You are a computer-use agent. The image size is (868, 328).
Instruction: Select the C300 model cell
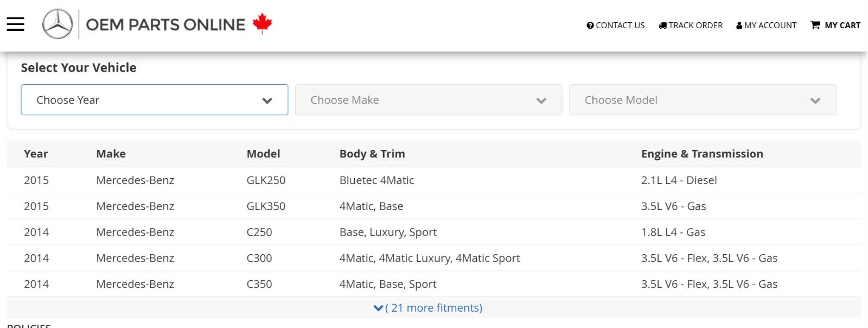click(259, 258)
